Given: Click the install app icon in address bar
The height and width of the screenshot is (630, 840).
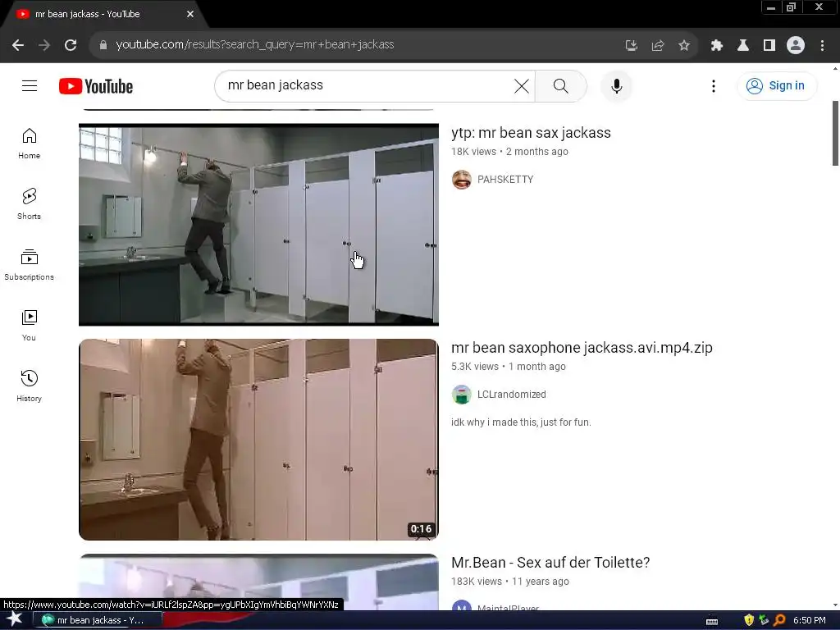Looking at the screenshot, I should click(632, 45).
